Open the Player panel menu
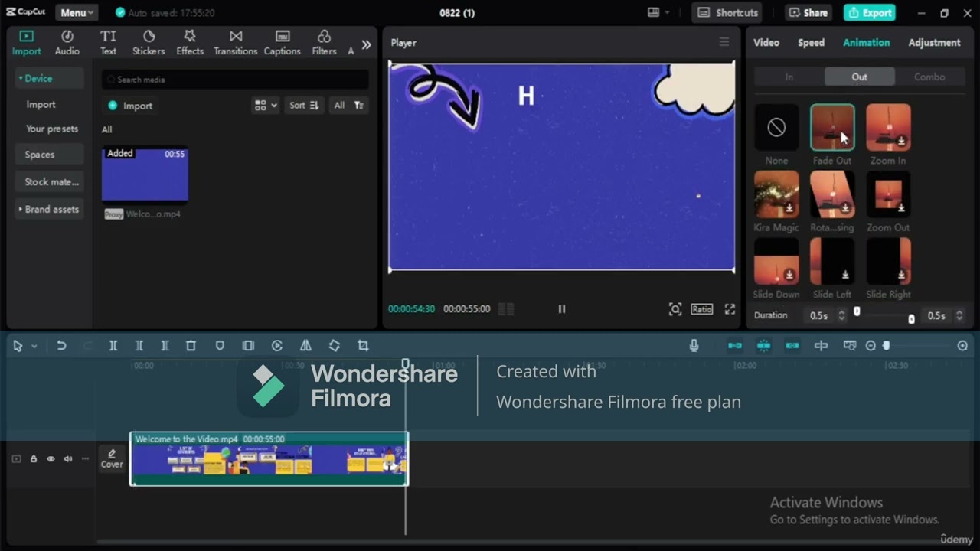The width and height of the screenshot is (980, 551). coord(724,42)
